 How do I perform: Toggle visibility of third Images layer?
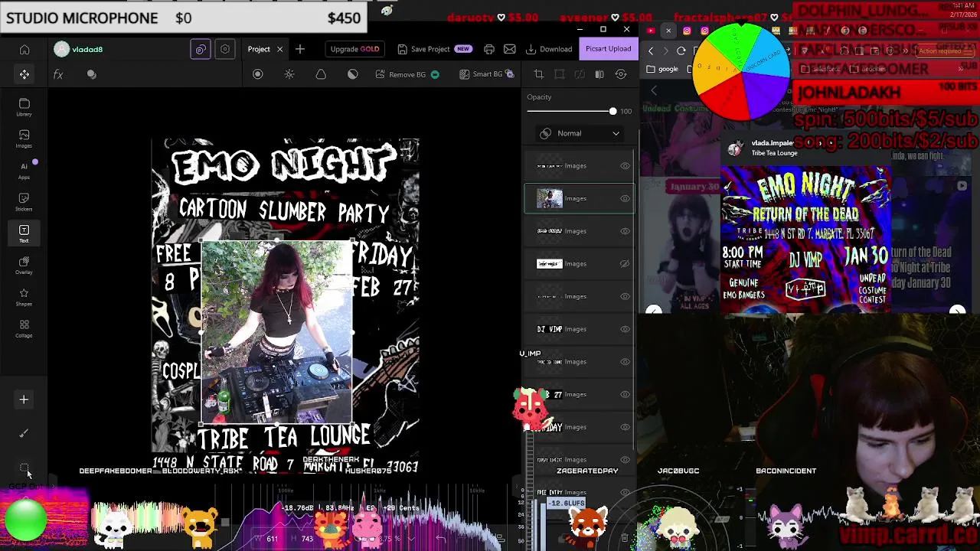[x=625, y=231]
